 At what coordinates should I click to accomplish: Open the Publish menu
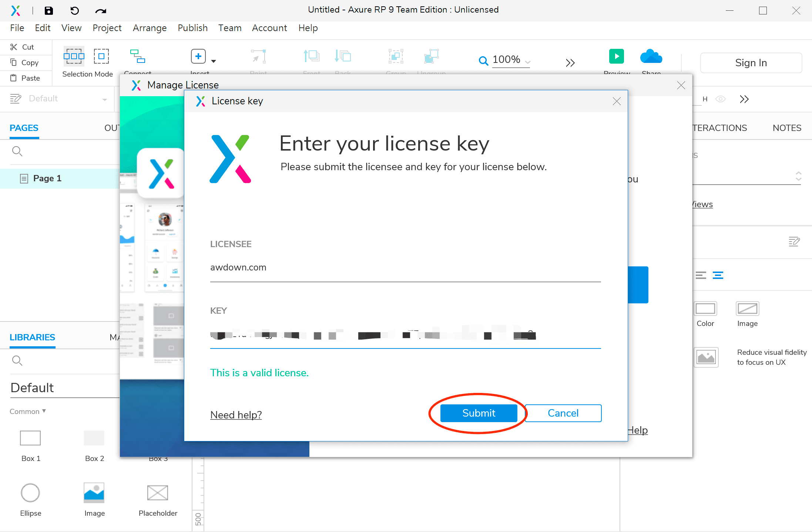click(x=192, y=28)
